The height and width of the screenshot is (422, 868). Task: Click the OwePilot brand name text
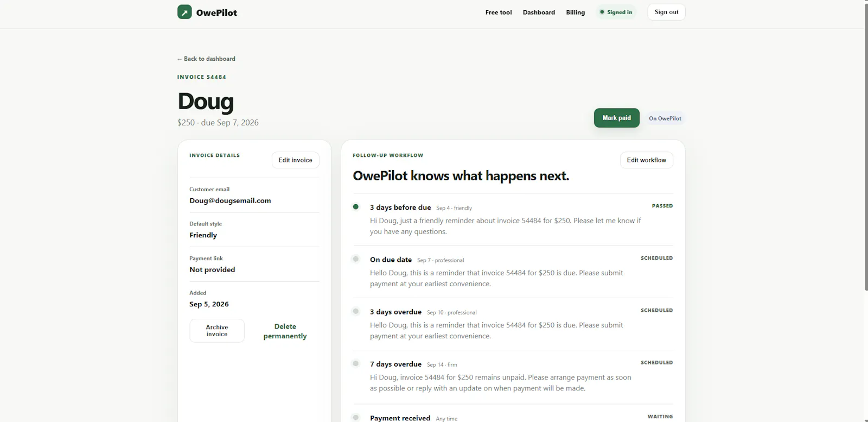(x=216, y=12)
